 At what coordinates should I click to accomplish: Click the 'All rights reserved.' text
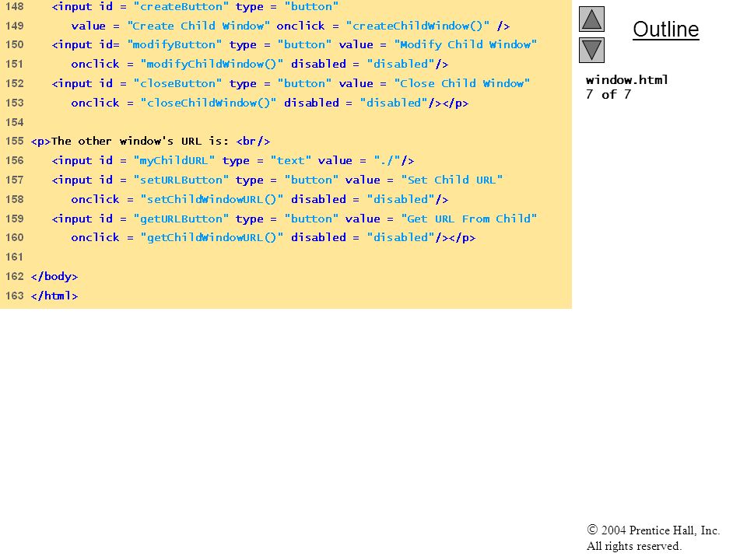tap(633, 546)
